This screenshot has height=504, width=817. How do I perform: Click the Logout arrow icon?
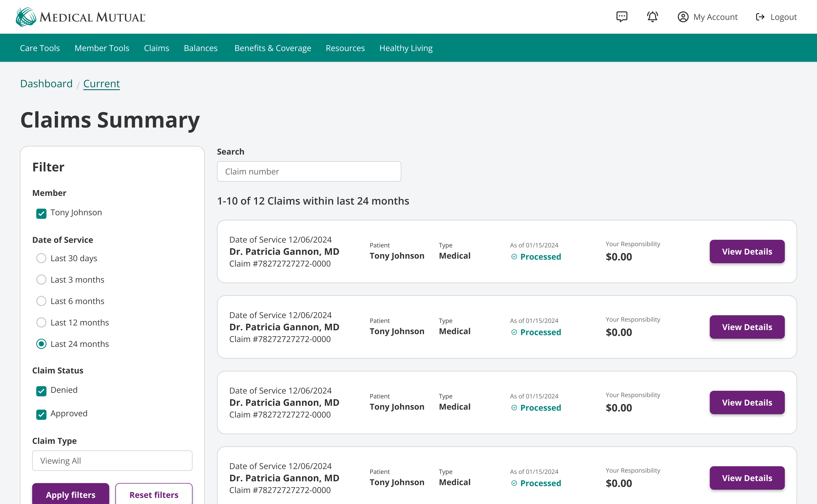click(x=760, y=17)
